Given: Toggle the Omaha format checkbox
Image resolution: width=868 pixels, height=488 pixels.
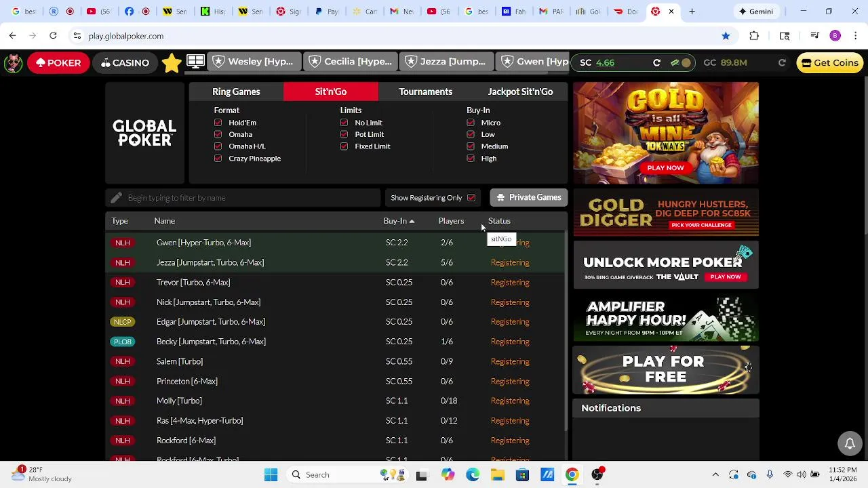Looking at the screenshot, I should pyautogui.click(x=218, y=134).
